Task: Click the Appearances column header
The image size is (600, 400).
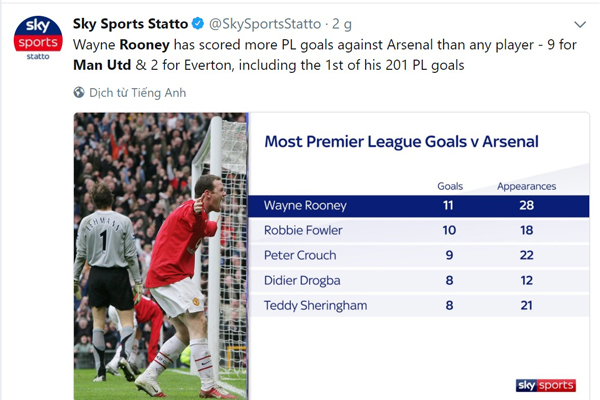Action: [x=526, y=186]
